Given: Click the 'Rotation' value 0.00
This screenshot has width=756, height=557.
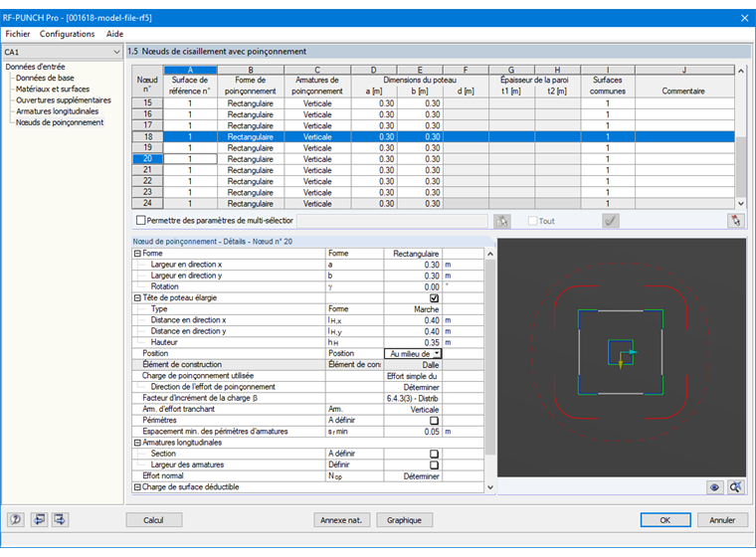Looking at the screenshot, I should tap(413, 286).
